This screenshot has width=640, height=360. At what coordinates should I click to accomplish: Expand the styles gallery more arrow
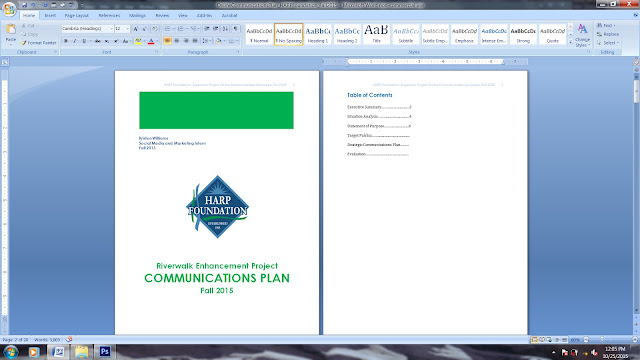coord(571,42)
